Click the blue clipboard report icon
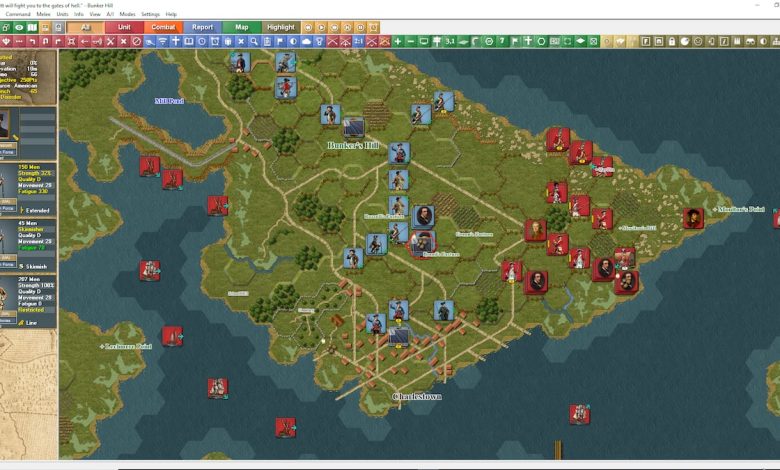This screenshot has width=780, height=470. (267, 42)
